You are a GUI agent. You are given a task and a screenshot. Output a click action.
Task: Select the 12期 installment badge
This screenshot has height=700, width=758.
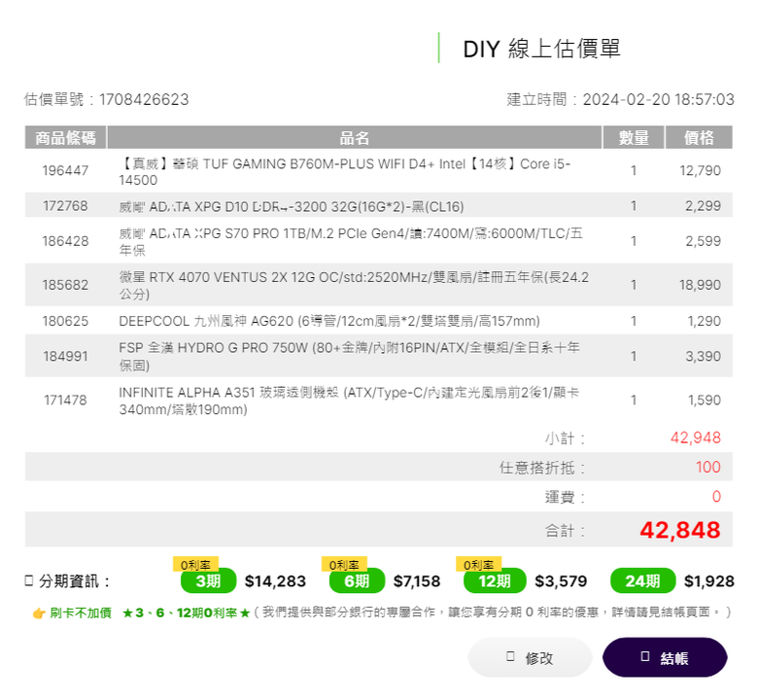coord(495,580)
